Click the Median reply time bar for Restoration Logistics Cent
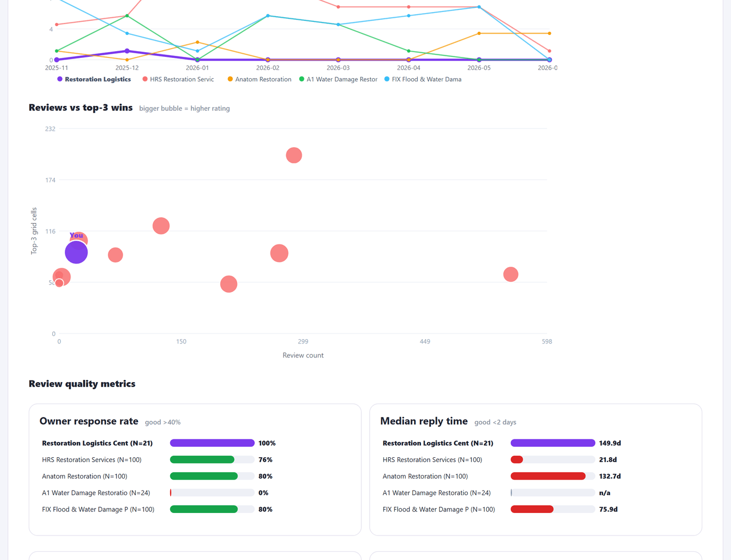Viewport: 731px width, 560px height. click(x=553, y=443)
